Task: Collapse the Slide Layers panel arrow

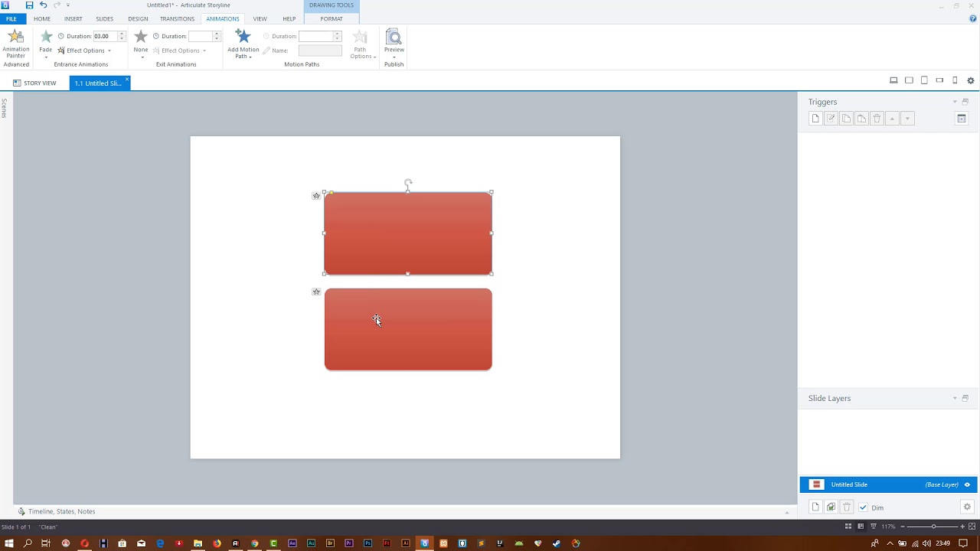Action: click(x=955, y=398)
